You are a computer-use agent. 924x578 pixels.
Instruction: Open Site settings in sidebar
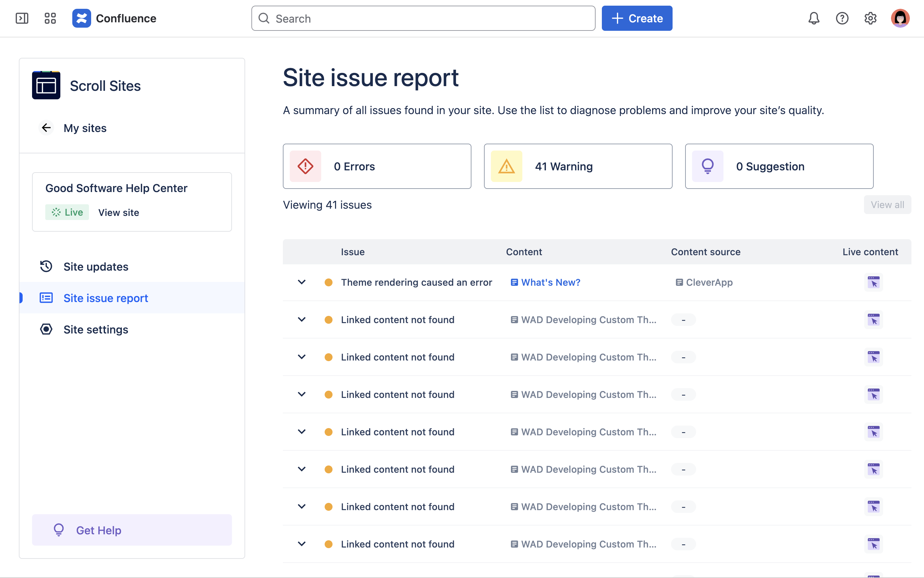coord(96,329)
